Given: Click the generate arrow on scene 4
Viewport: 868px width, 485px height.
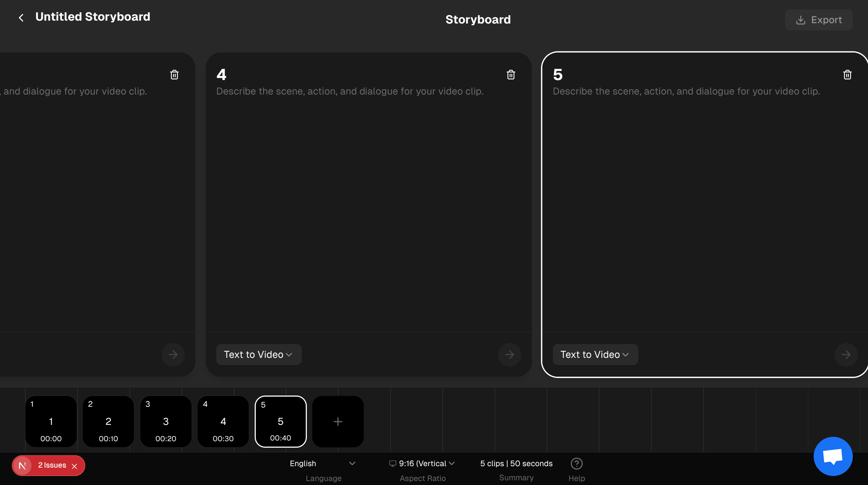Looking at the screenshot, I should [510, 355].
